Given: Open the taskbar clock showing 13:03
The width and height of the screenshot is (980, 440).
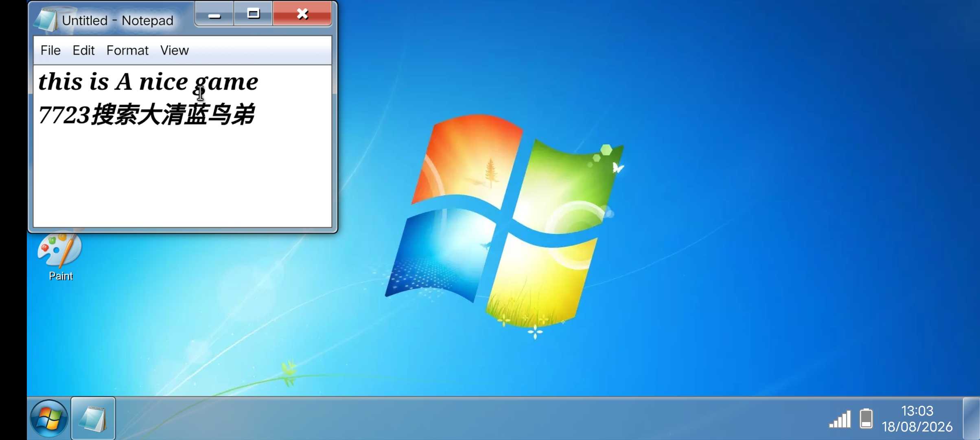Looking at the screenshot, I should point(917,411).
